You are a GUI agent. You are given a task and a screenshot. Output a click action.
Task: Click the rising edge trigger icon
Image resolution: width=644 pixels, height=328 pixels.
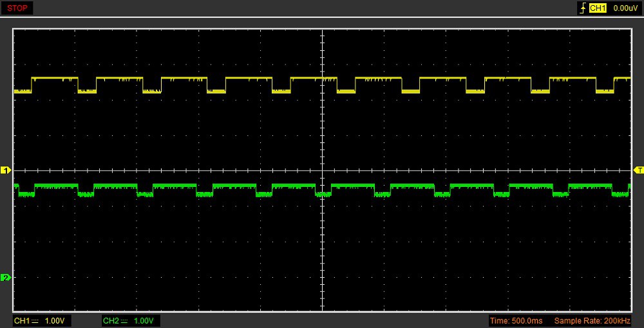[583, 8]
